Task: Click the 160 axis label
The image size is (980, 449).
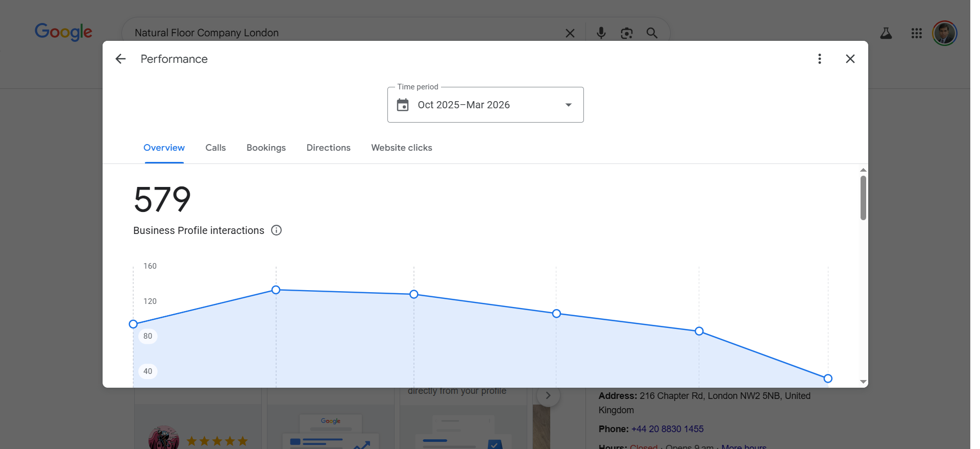Action: coord(150,266)
